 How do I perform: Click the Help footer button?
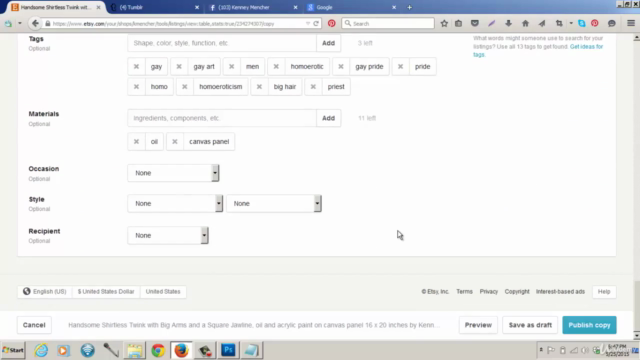[604, 291]
